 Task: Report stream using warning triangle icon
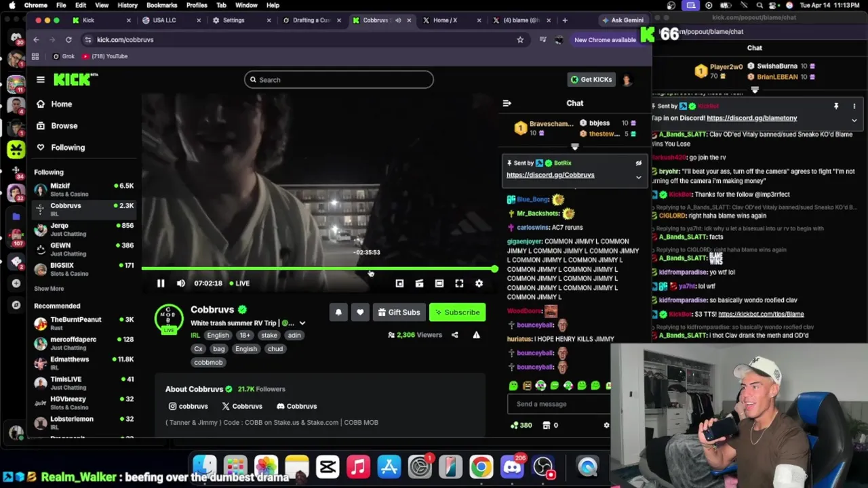coord(476,335)
